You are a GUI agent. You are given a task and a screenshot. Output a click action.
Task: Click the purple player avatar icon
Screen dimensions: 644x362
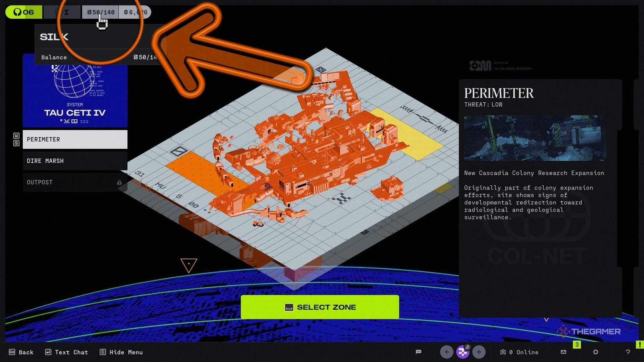[463, 352]
